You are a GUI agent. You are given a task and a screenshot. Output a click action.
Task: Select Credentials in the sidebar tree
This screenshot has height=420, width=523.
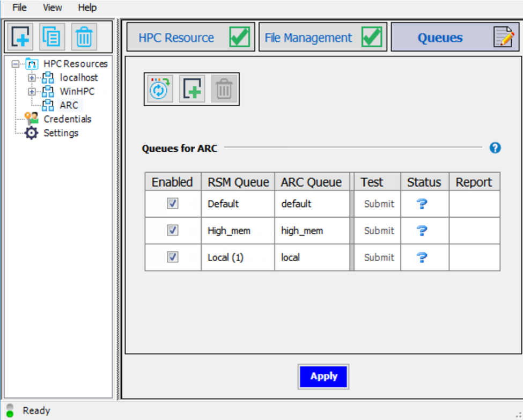pos(68,119)
